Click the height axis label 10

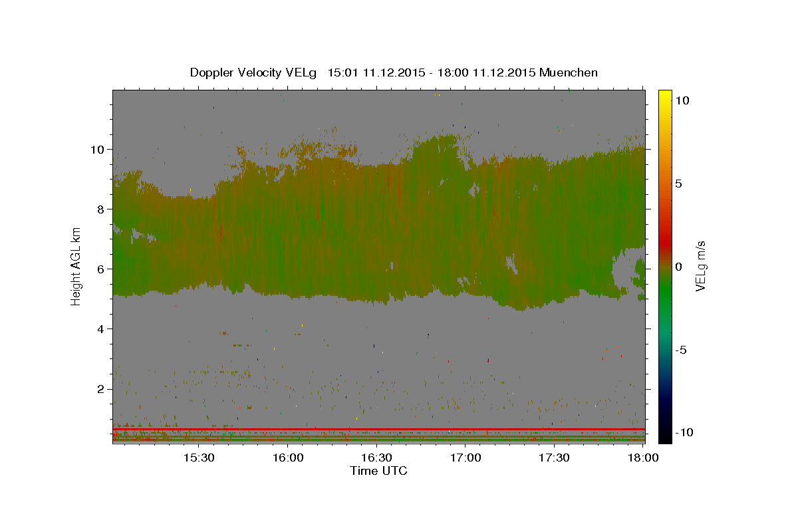point(98,149)
